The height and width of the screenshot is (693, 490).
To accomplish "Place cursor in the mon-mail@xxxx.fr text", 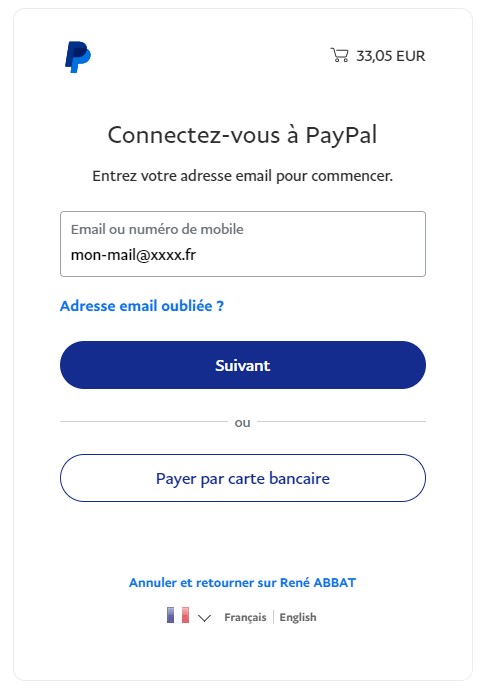I will click(x=133, y=255).
